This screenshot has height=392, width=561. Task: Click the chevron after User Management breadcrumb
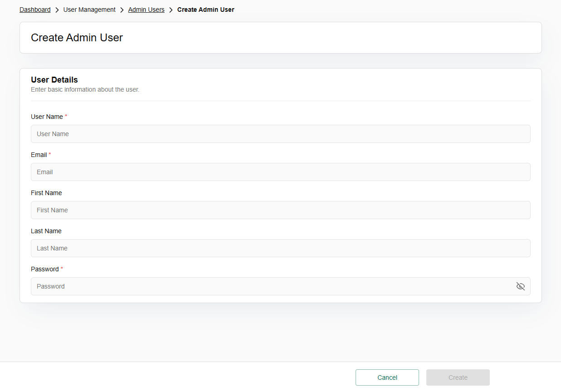tap(122, 10)
